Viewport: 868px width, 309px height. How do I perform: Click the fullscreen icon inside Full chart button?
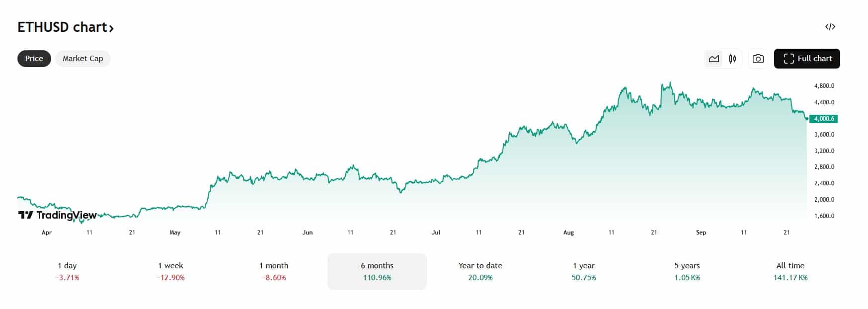pos(788,58)
